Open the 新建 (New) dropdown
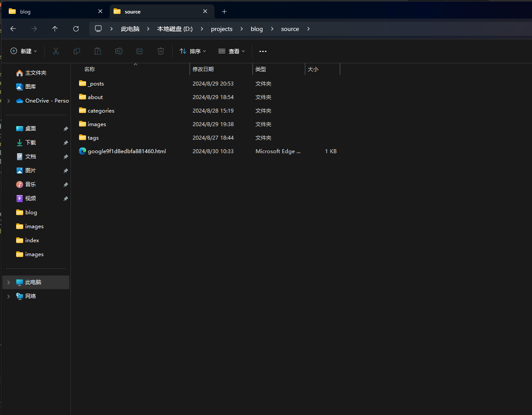532x415 pixels. pyautogui.click(x=24, y=51)
